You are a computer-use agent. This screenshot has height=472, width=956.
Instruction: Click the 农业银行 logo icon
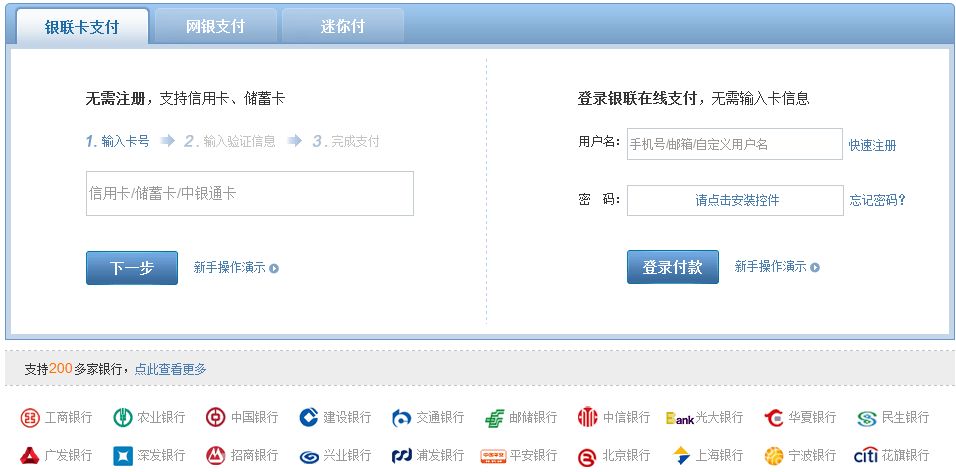click(x=123, y=418)
